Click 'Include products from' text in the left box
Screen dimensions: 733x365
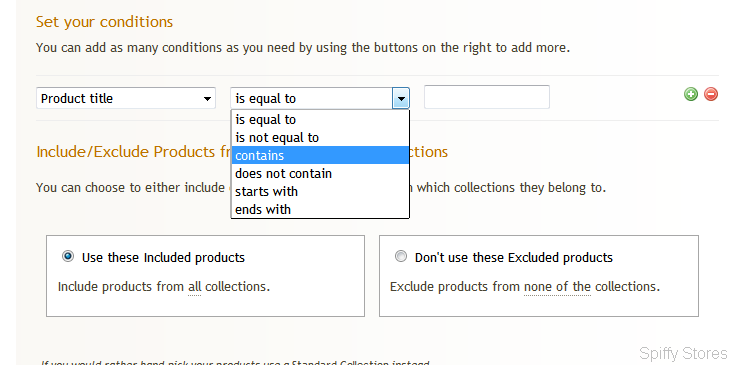click(x=121, y=286)
